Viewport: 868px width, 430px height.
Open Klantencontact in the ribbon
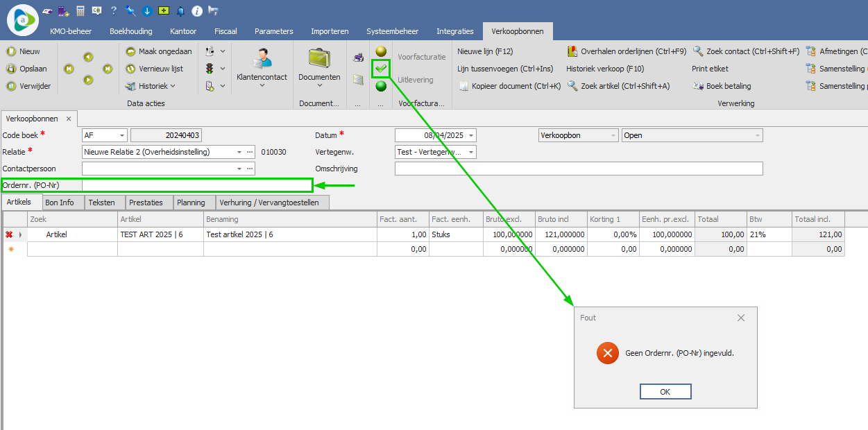pos(262,68)
